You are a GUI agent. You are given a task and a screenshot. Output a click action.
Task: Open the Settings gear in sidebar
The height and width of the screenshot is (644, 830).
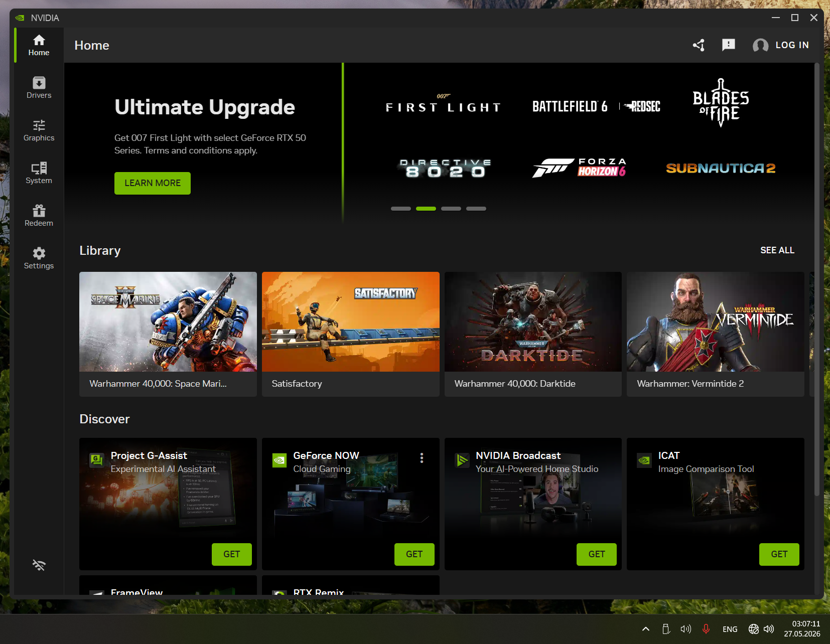39,258
